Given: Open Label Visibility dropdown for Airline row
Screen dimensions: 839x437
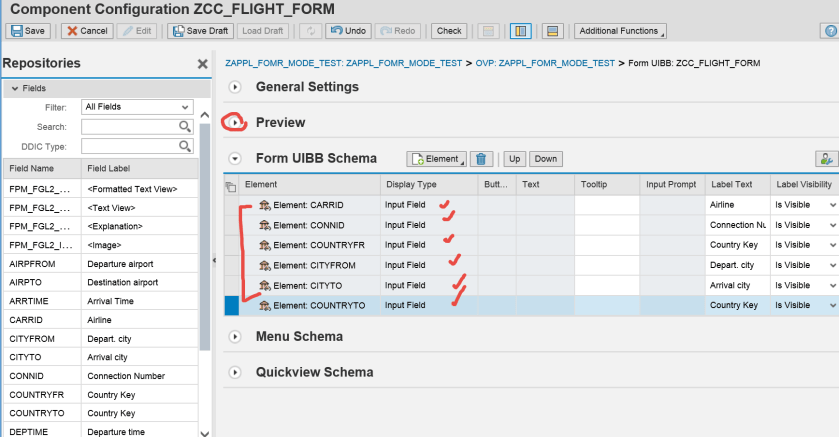Looking at the screenshot, I should (832, 205).
